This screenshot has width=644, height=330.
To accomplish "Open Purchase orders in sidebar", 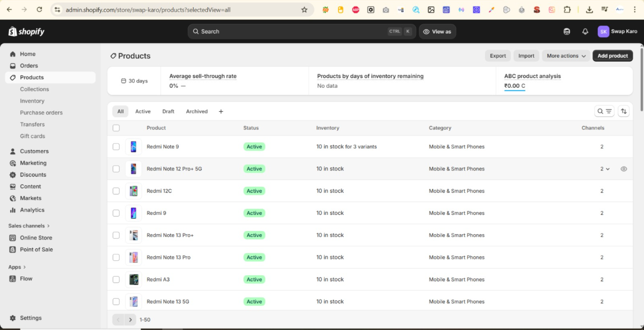I will point(41,113).
